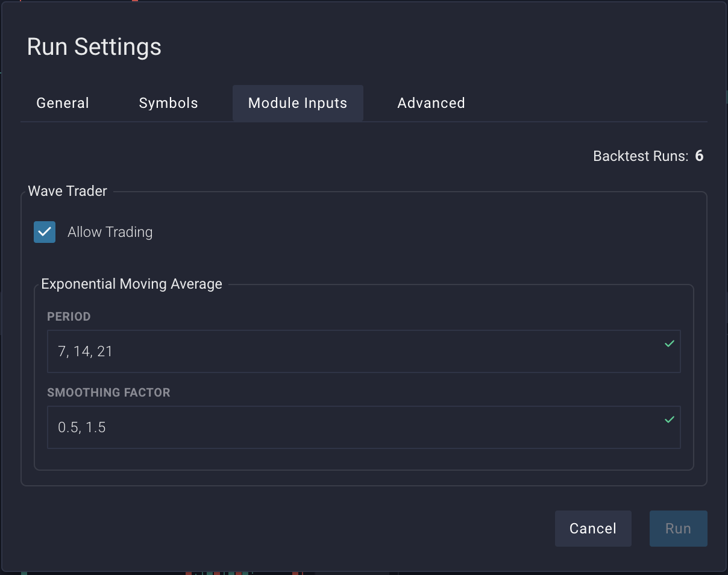This screenshot has height=575, width=728.
Task: Click the Exponential Moving Average group title
Action: point(131,284)
